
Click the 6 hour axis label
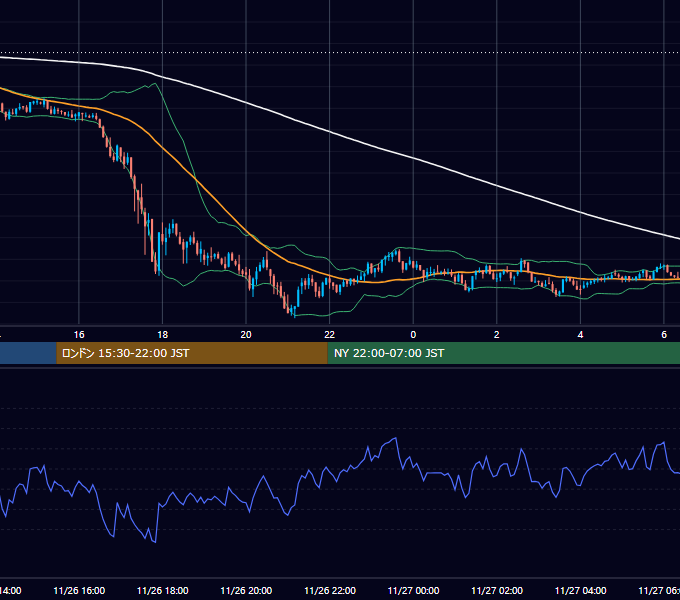click(664, 335)
